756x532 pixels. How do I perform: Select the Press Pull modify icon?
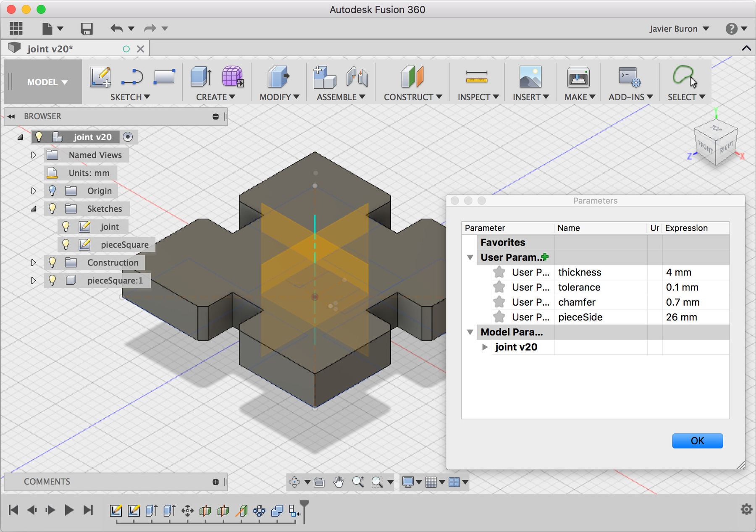point(278,77)
